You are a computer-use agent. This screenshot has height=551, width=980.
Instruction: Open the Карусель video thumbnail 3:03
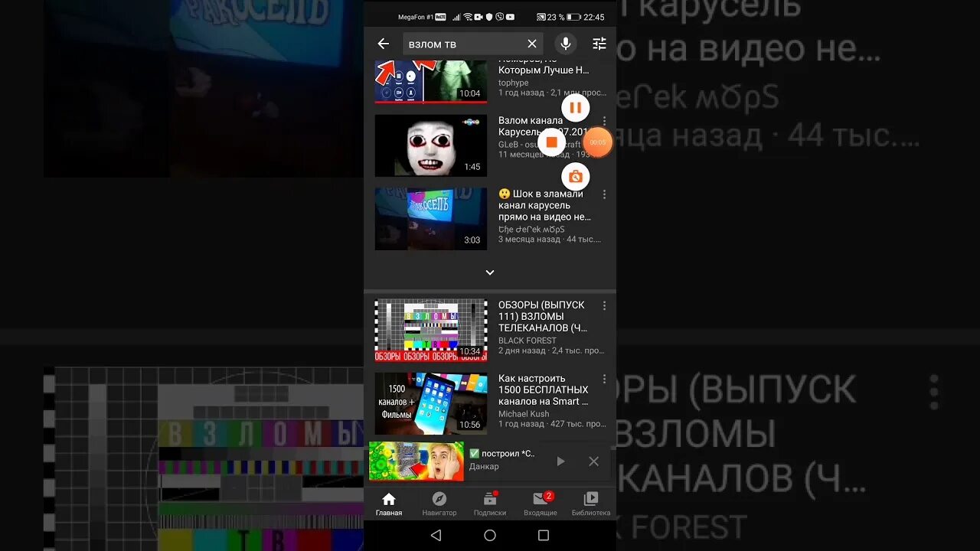pos(431,219)
